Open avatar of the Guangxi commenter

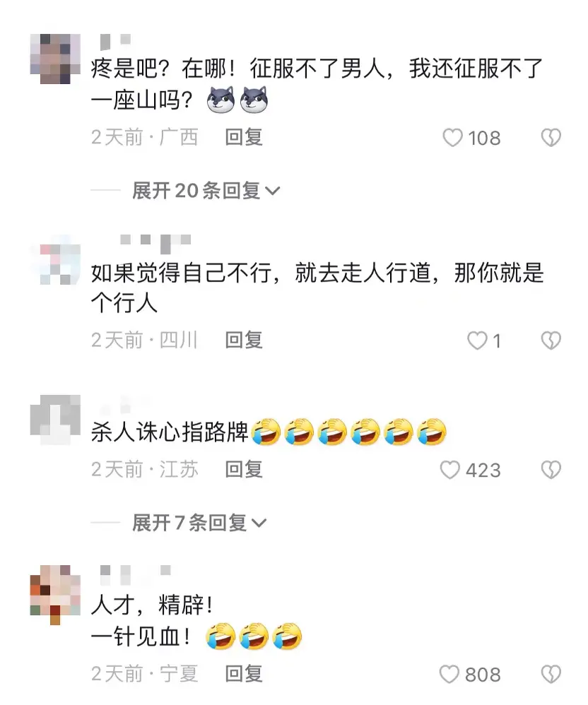[55, 59]
